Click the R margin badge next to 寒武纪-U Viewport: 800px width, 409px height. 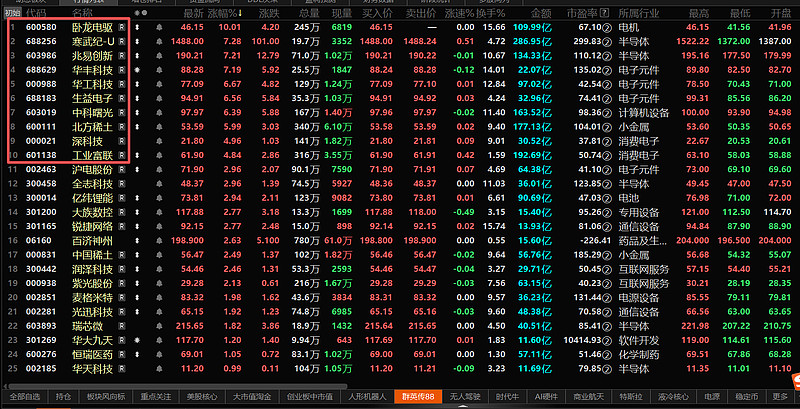click(121, 41)
